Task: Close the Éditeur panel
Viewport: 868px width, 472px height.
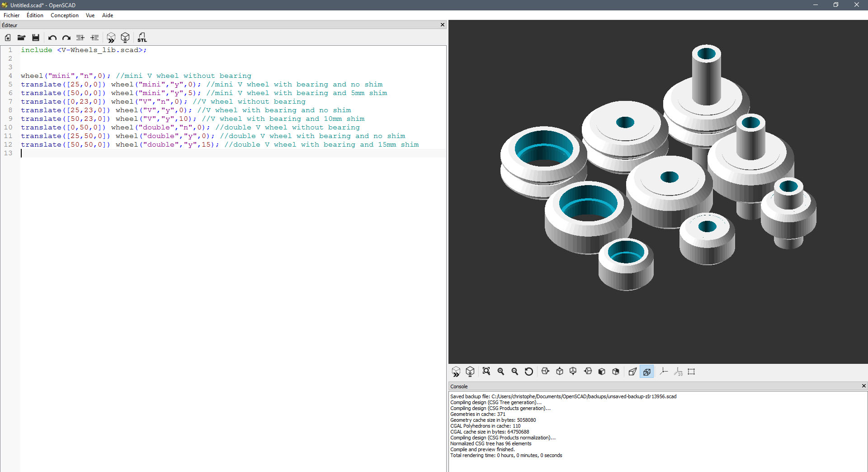Action: pos(442,25)
